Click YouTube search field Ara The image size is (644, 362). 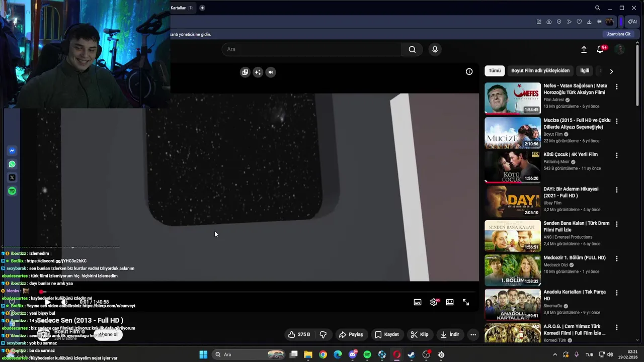pos(311,49)
